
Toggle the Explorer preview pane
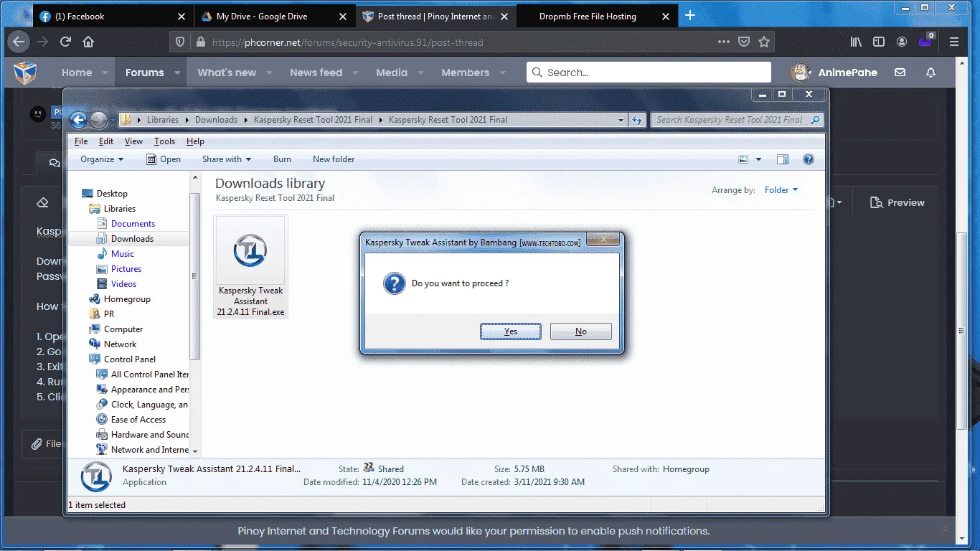click(x=783, y=159)
